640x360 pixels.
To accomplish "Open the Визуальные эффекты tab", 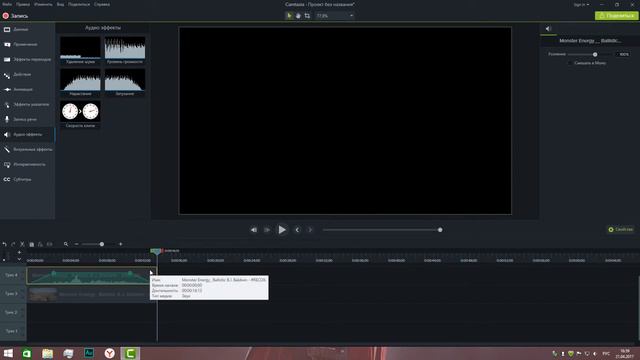I will point(27,149).
